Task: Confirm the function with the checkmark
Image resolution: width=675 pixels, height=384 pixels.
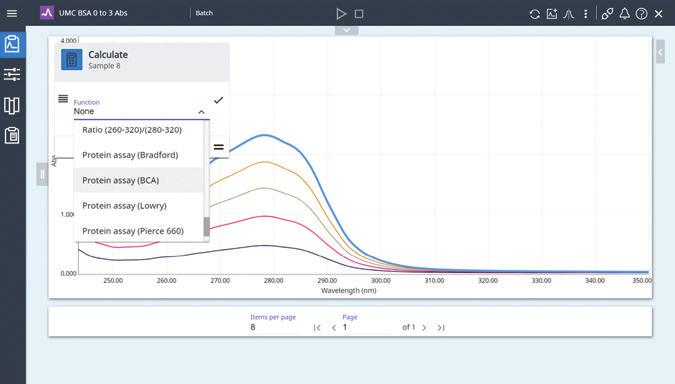Action: (x=218, y=100)
